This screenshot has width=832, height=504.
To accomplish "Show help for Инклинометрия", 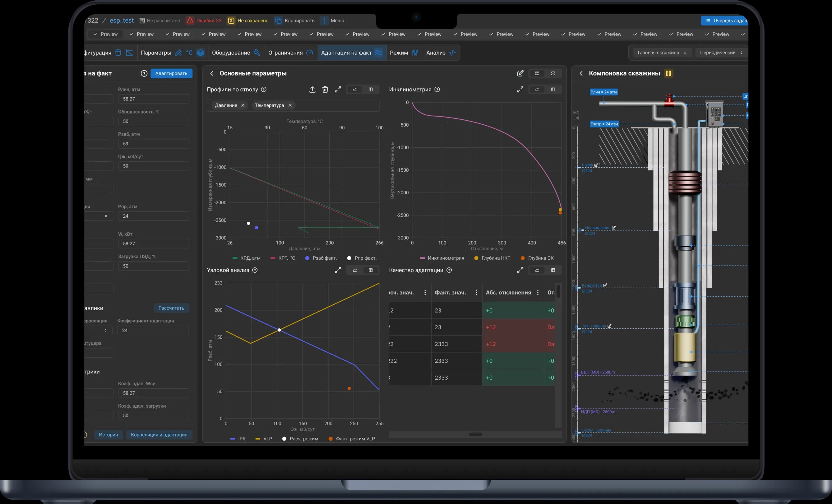I will point(437,90).
